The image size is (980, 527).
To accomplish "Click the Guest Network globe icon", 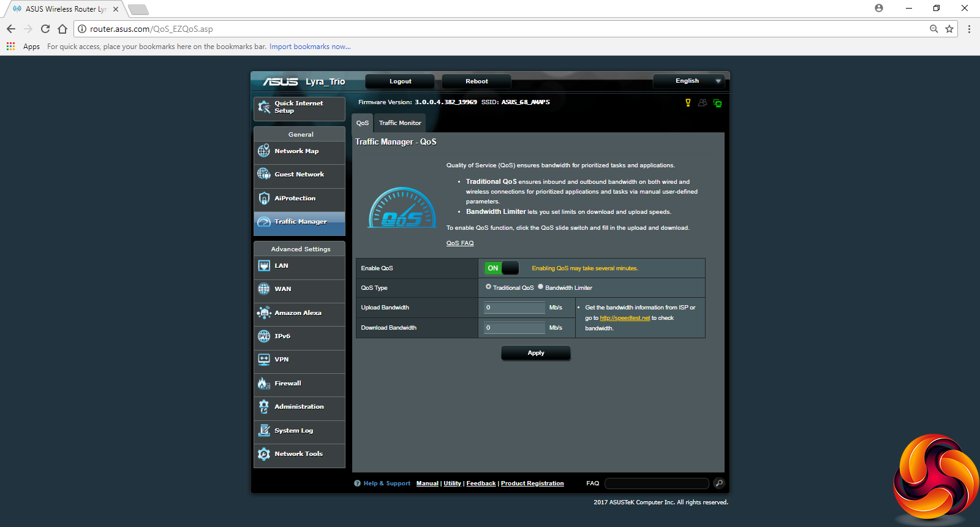I will tap(264, 174).
